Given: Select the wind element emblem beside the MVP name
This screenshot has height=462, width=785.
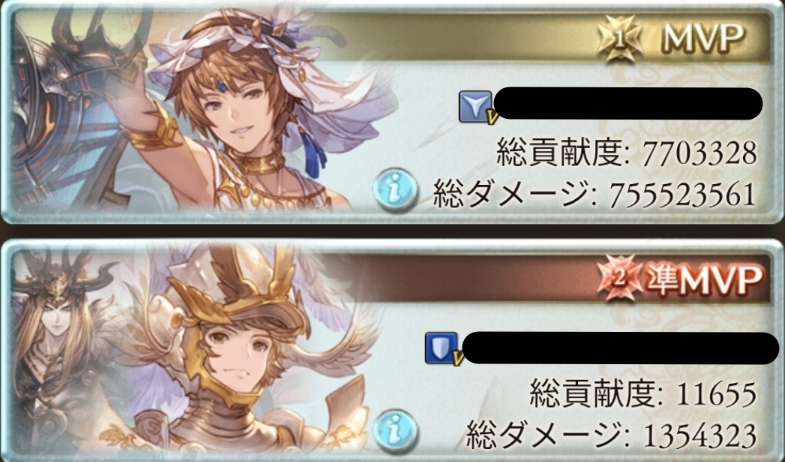Looking at the screenshot, I should click(x=477, y=107).
